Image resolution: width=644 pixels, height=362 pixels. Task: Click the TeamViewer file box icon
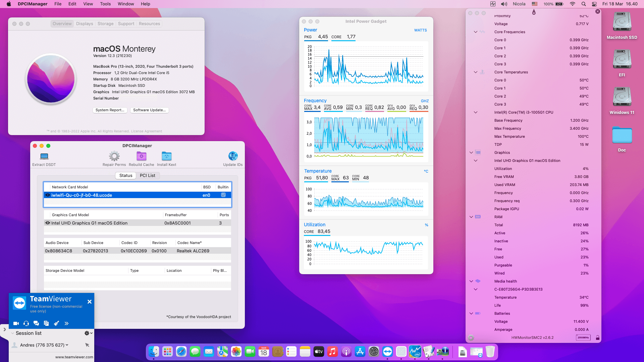(46, 323)
